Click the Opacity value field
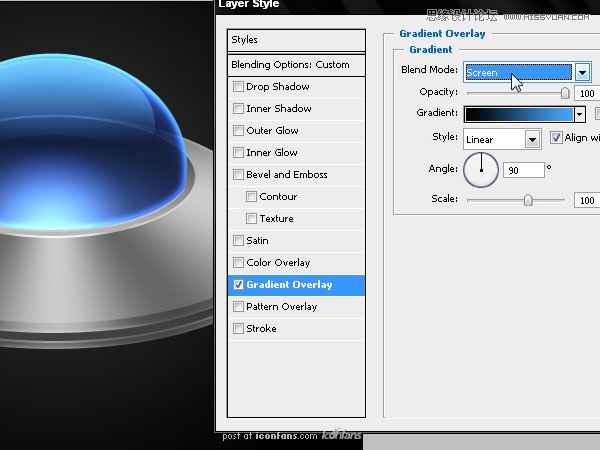The height and width of the screenshot is (450, 600). coord(587,93)
